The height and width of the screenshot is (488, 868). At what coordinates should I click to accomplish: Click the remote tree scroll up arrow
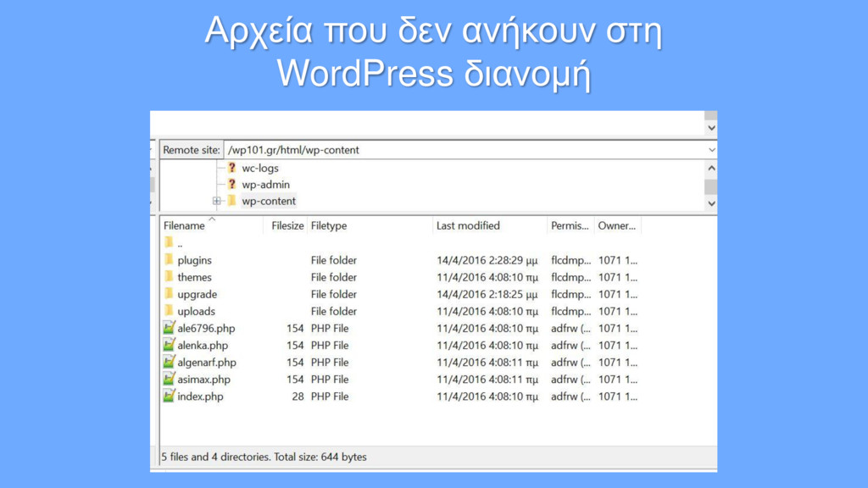click(711, 169)
